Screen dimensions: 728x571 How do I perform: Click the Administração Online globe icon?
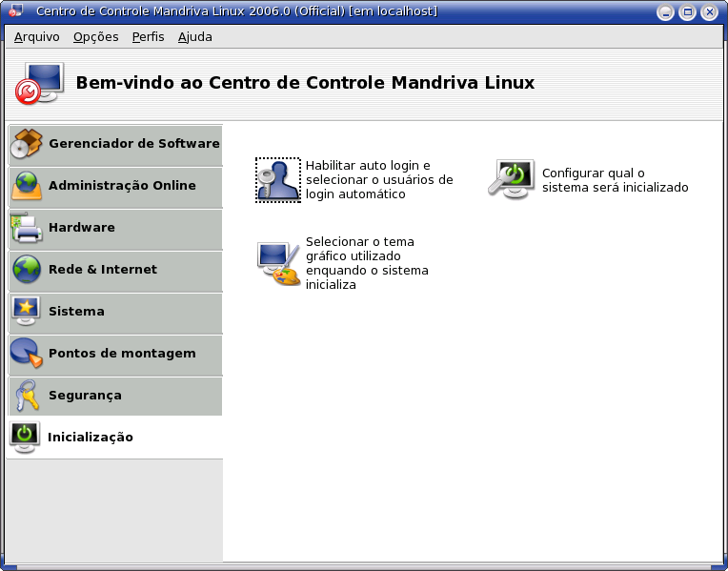coord(27,186)
